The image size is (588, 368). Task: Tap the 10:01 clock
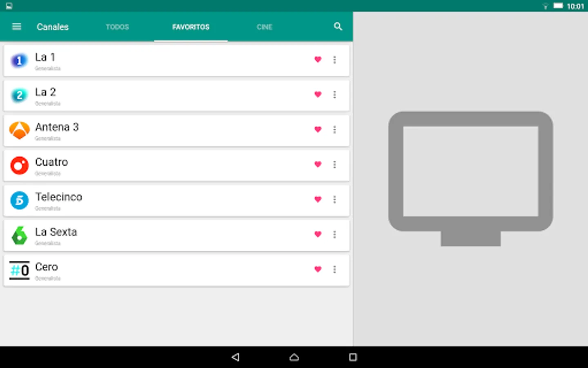click(x=575, y=6)
